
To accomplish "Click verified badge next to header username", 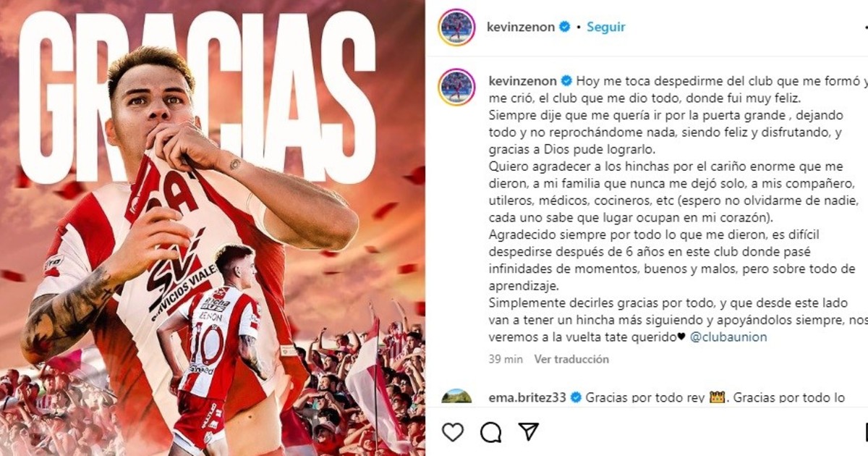I will pyautogui.click(x=564, y=27).
